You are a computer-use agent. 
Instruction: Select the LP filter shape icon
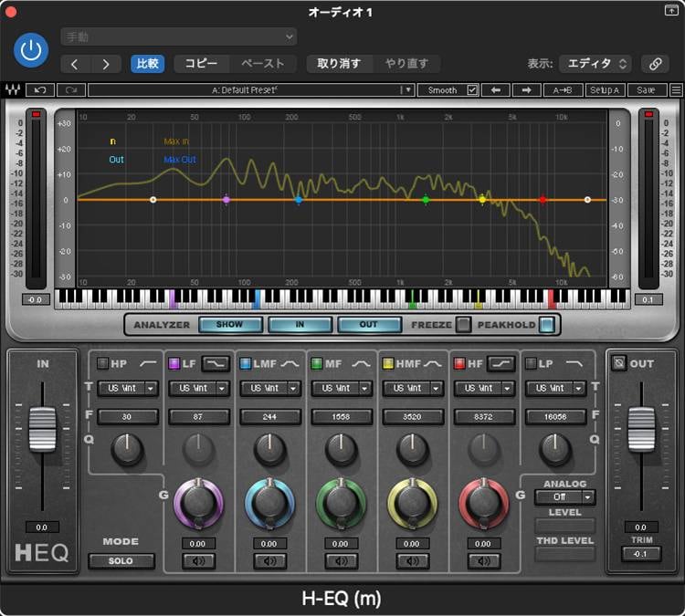tap(574, 363)
